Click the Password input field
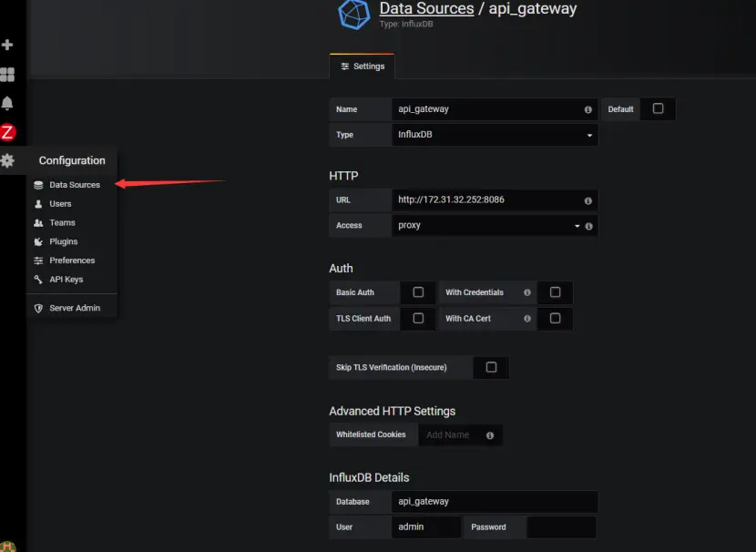The image size is (756, 552). (562, 527)
